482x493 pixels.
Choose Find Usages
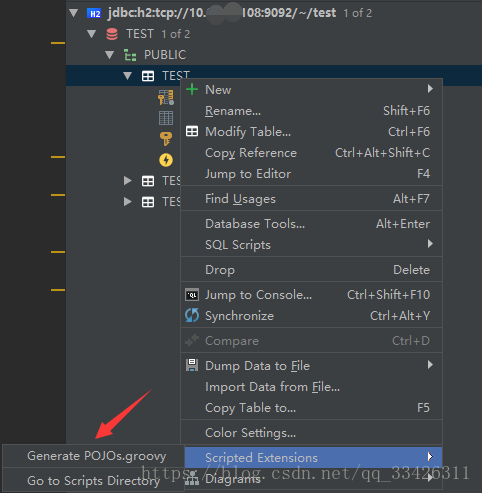tap(311, 199)
